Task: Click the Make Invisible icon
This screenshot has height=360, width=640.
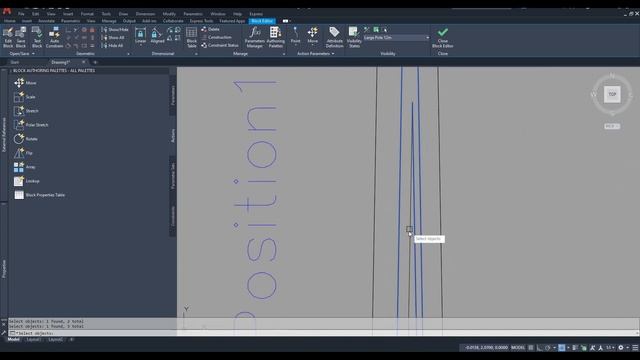Action: pyautogui.click(x=384, y=29)
